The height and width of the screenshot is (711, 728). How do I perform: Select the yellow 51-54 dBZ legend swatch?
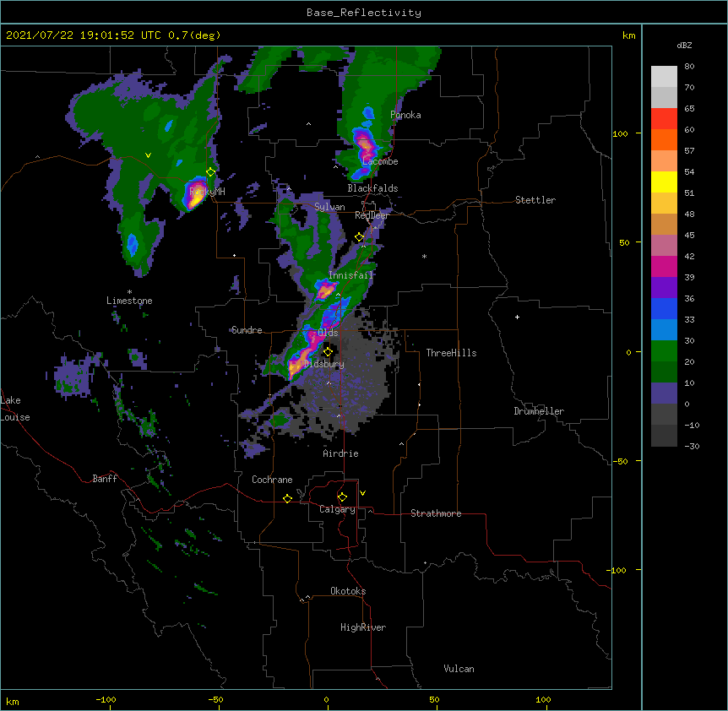click(664, 182)
